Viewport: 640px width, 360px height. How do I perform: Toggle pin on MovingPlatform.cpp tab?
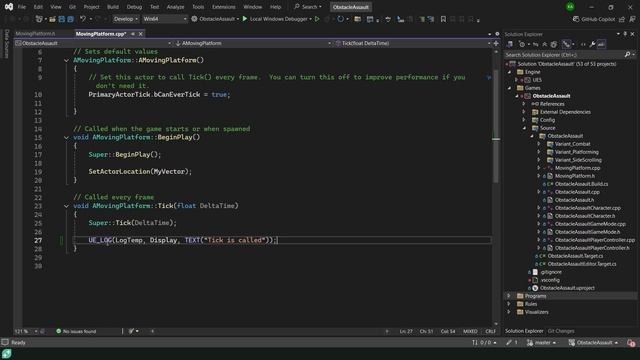[133, 34]
